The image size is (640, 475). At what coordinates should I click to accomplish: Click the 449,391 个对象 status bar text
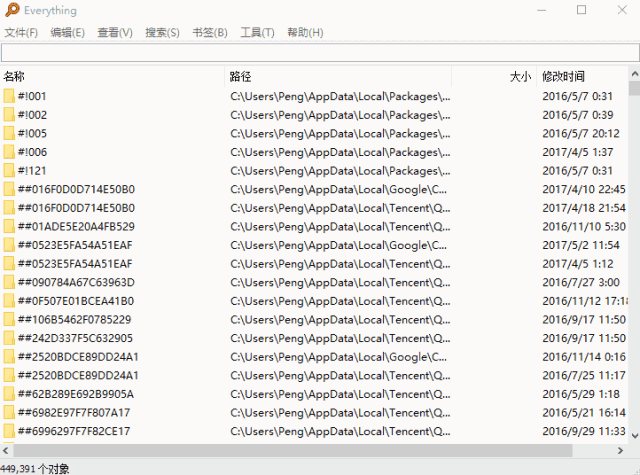(35, 469)
